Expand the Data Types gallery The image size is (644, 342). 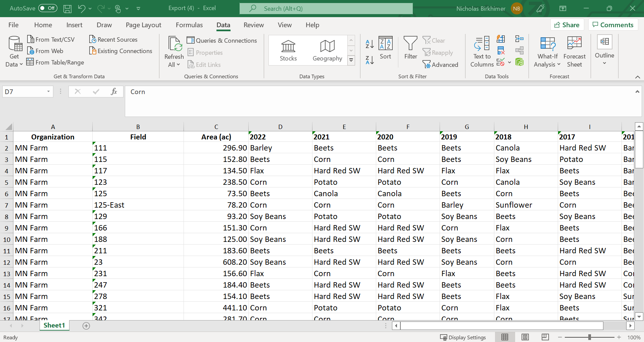(351, 60)
